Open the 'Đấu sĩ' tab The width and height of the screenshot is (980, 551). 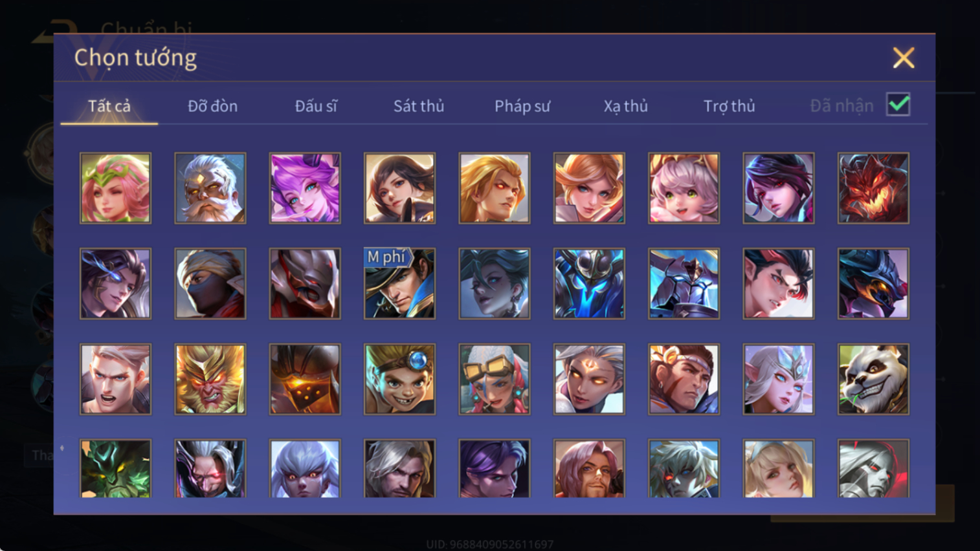(316, 106)
